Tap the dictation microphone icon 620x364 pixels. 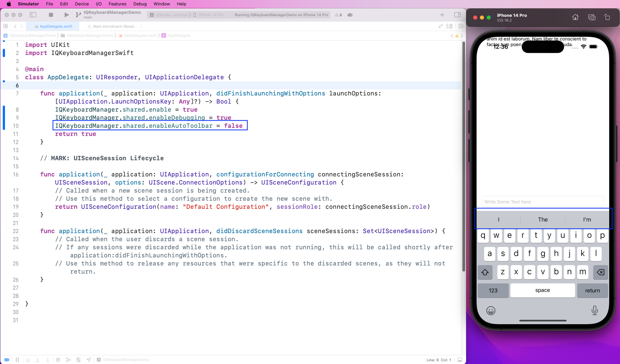(x=595, y=310)
